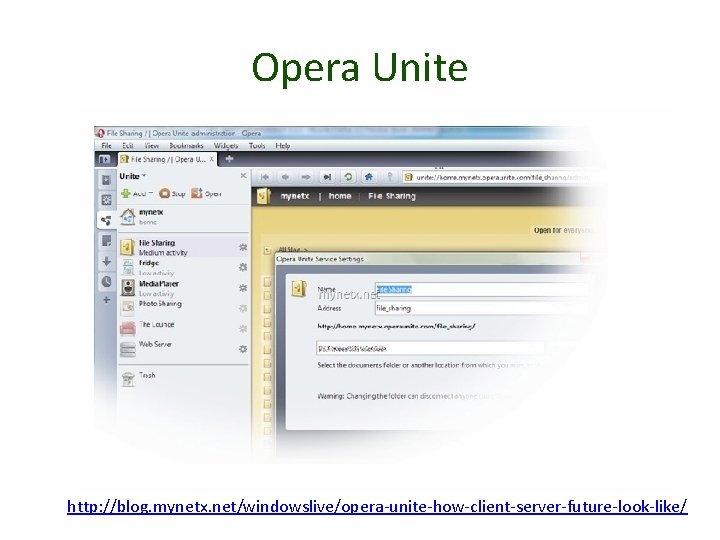Click the home link in page header
The height and width of the screenshot is (540, 720).
coord(340,196)
